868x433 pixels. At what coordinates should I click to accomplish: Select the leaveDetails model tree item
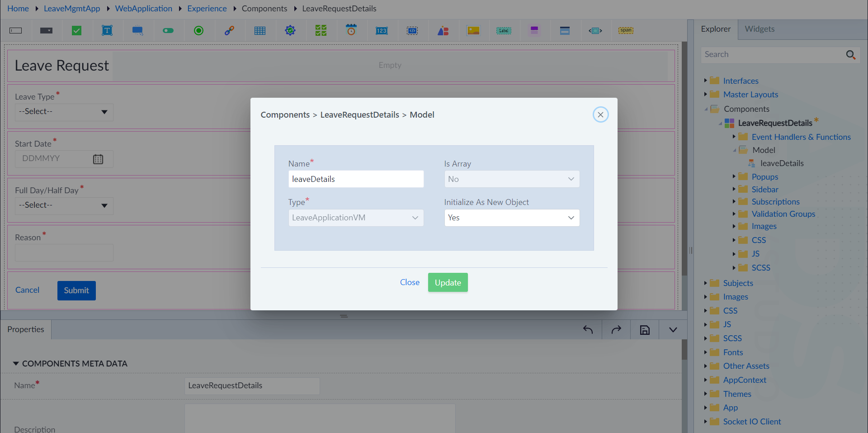point(782,163)
